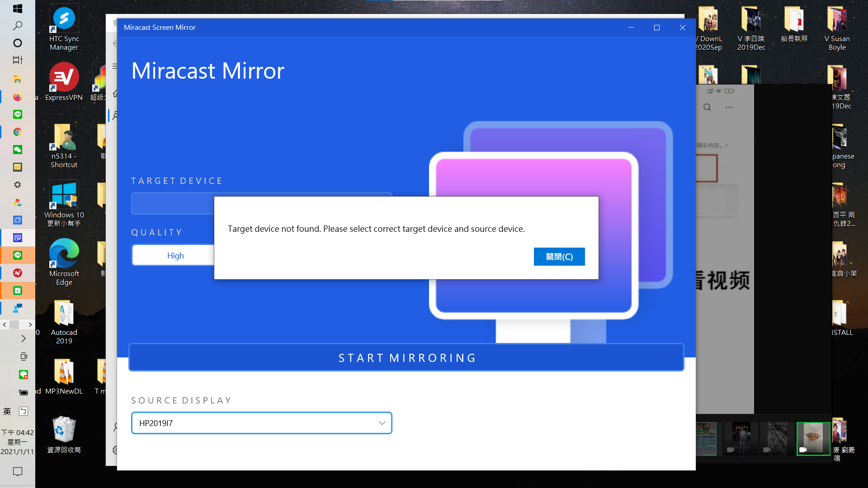Open the green LINE app below Firefox in the taskbar
The width and height of the screenshot is (868, 488).
pyautogui.click(x=18, y=114)
